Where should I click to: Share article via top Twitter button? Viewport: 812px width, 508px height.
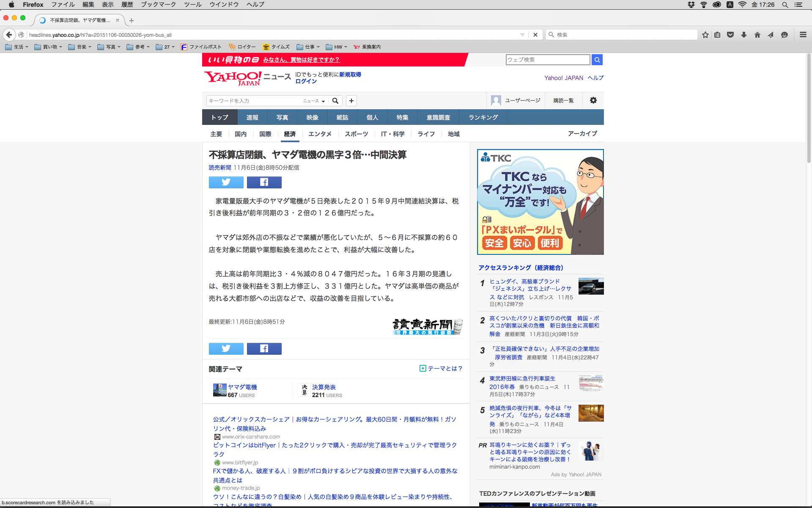(x=226, y=182)
